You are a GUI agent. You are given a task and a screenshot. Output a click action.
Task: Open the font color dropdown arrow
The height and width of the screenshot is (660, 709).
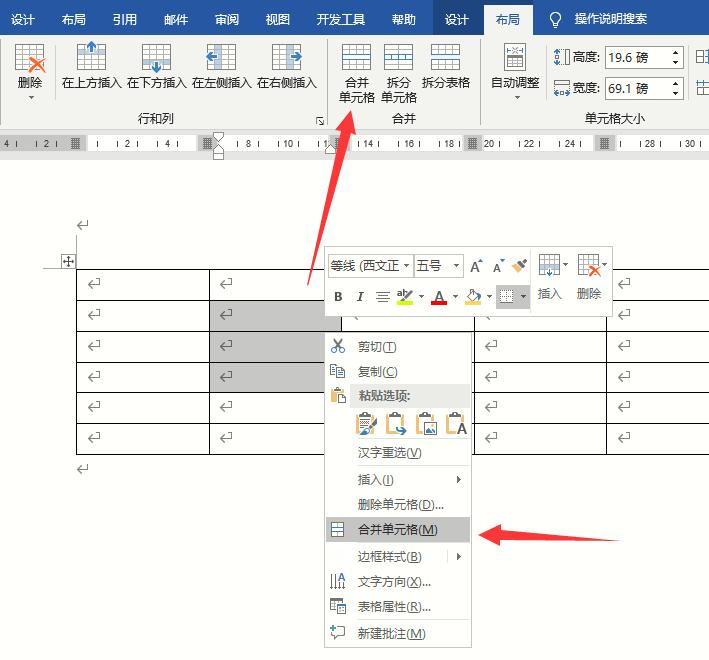click(455, 297)
